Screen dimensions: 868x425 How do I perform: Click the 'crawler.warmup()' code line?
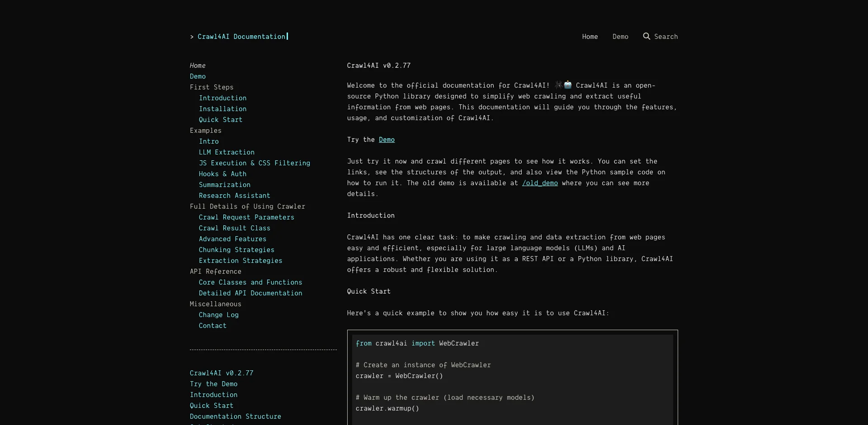[x=387, y=408]
